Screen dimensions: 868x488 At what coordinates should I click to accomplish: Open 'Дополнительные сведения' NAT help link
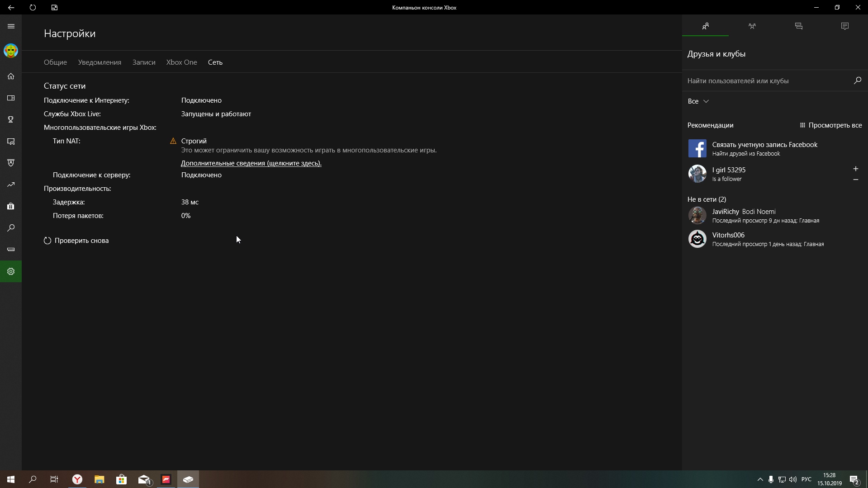click(251, 163)
